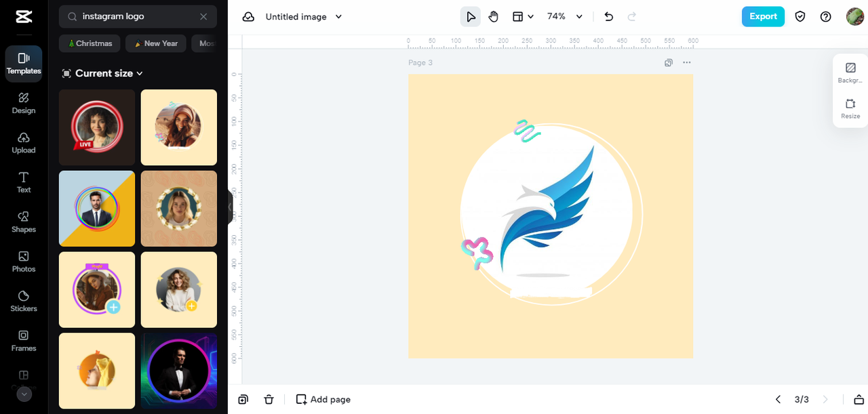Image resolution: width=868 pixels, height=414 pixels.
Task: Open the Photos sidebar tab
Action: 24,262
